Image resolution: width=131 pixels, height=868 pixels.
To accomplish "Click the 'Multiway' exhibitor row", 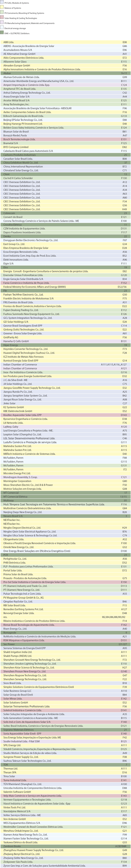I will pyautogui.click(x=65, y=500).
